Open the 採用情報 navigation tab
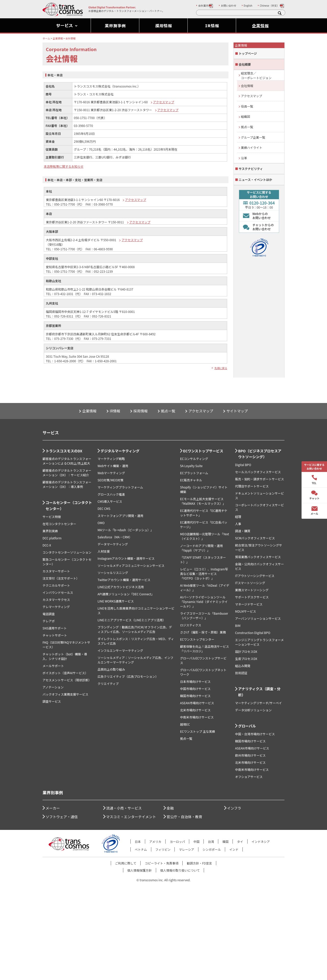The width and height of the screenshot is (327, 980). 163,25
